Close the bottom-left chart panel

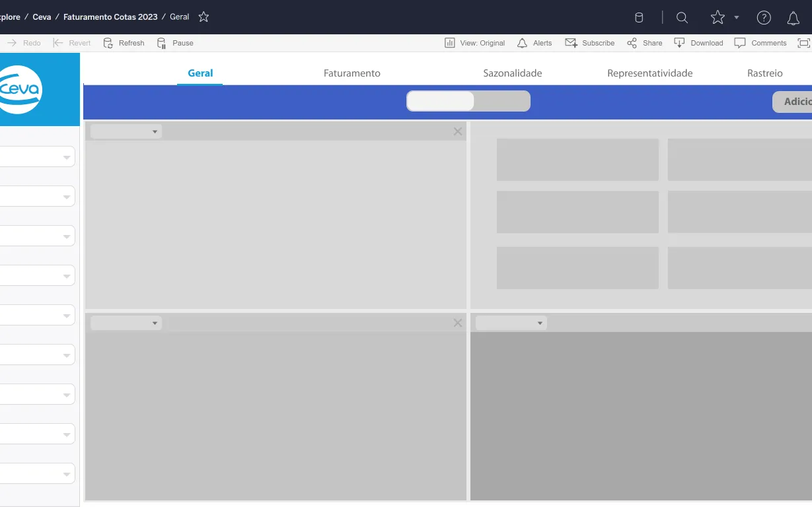pyautogui.click(x=458, y=323)
